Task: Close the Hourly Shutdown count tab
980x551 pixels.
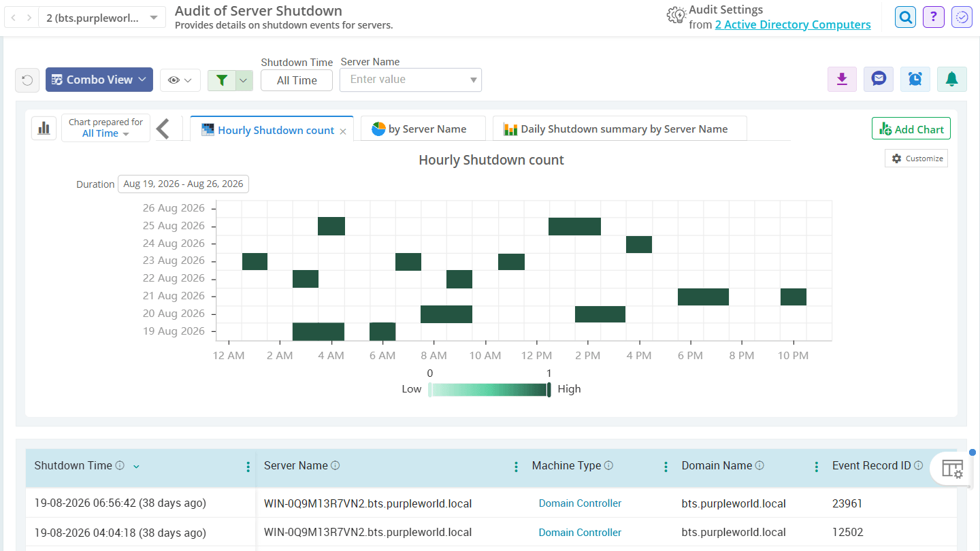Action: point(343,131)
